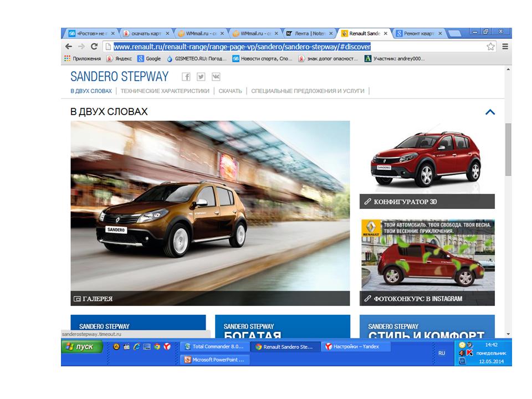
Task: Click the Renault Sandero Ste... taskbar button
Action: (286, 346)
